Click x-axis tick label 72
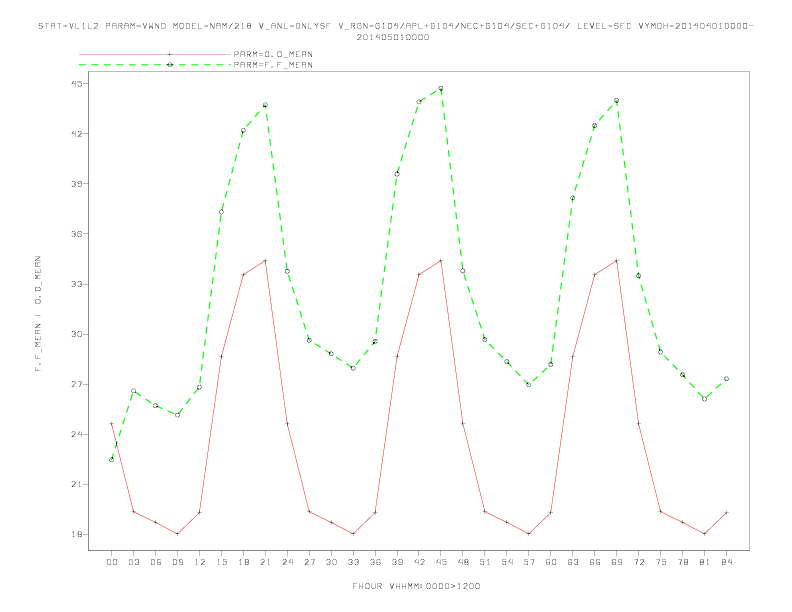The image size is (792, 612). [638, 562]
